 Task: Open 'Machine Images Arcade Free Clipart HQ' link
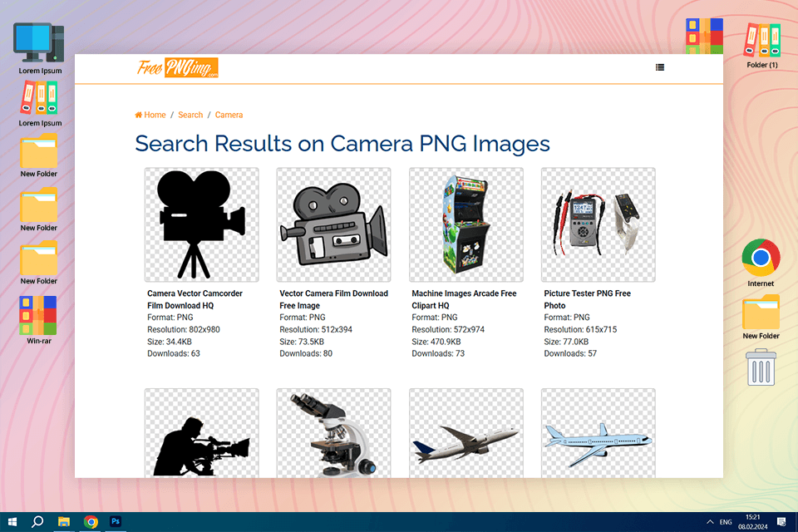coord(464,299)
